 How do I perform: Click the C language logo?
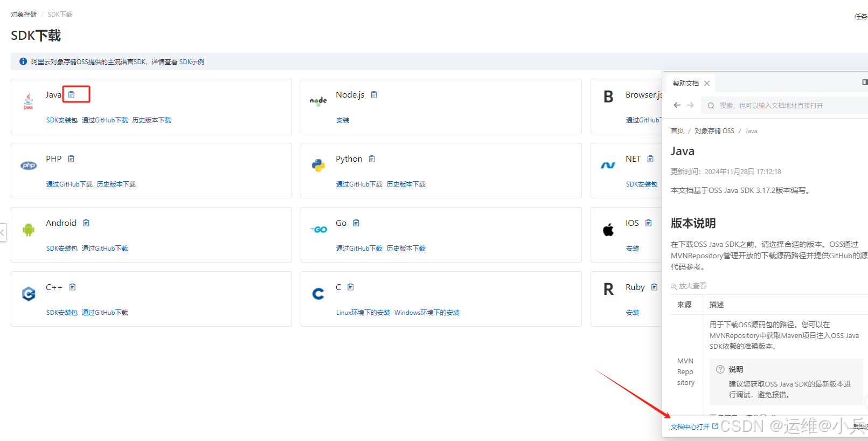318,294
